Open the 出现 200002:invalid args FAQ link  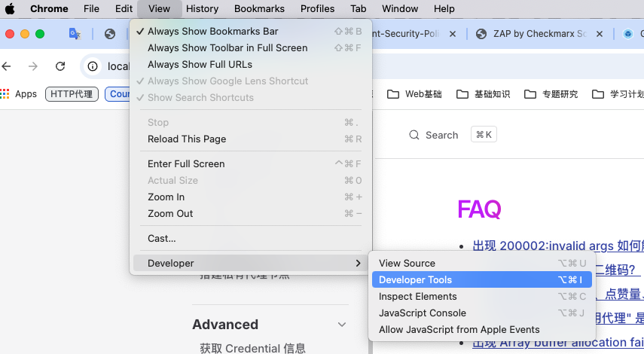(x=557, y=246)
